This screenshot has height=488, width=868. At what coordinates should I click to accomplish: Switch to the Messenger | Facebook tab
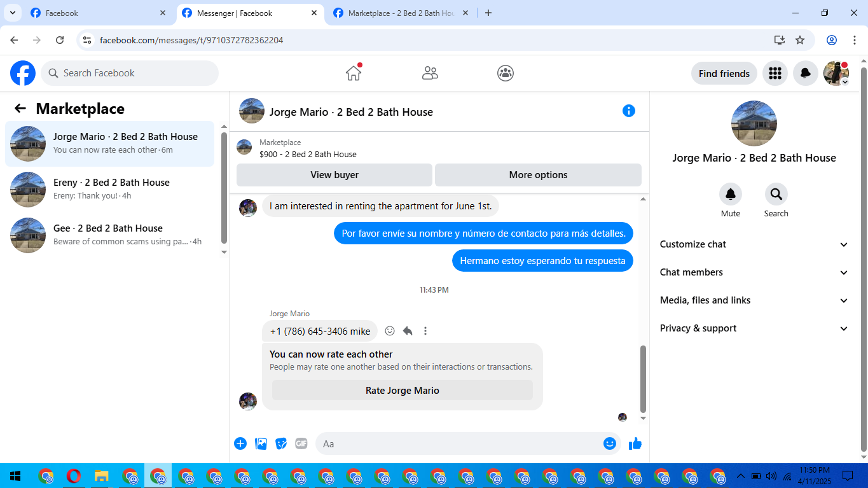(x=249, y=13)
